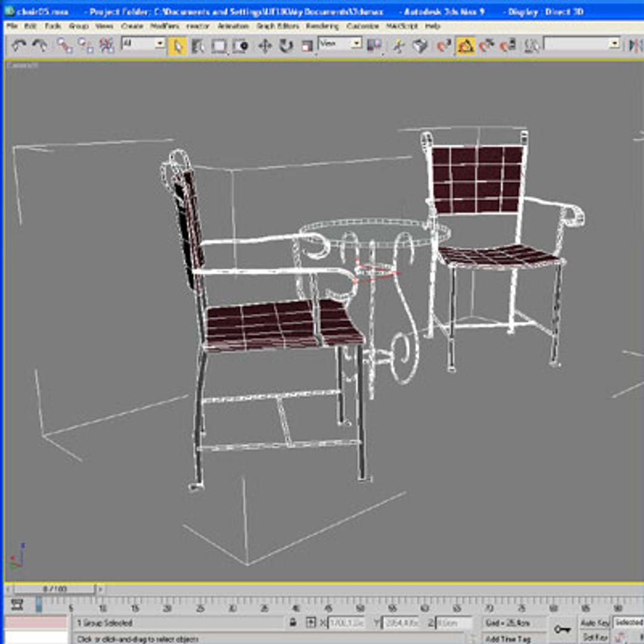Open Edit Named Selection Sets

click(x=532, y=45)
